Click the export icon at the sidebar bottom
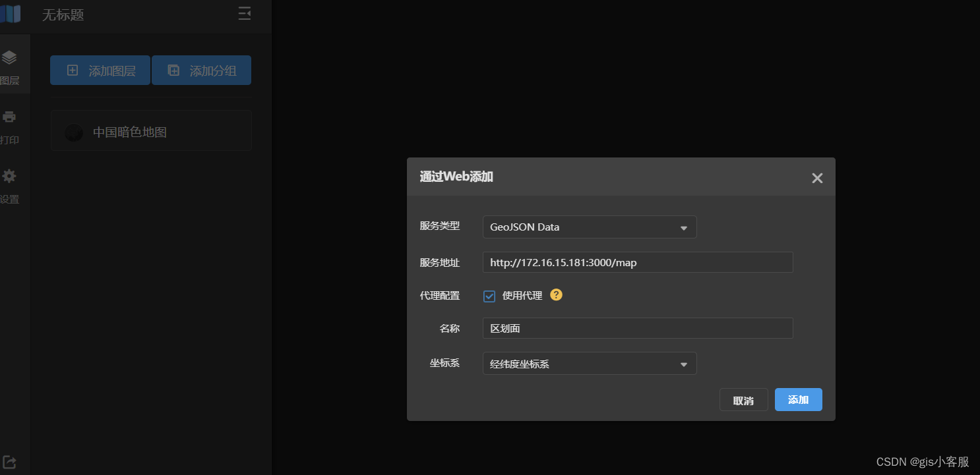The image size is (980, 475). [x=9, y=462]
